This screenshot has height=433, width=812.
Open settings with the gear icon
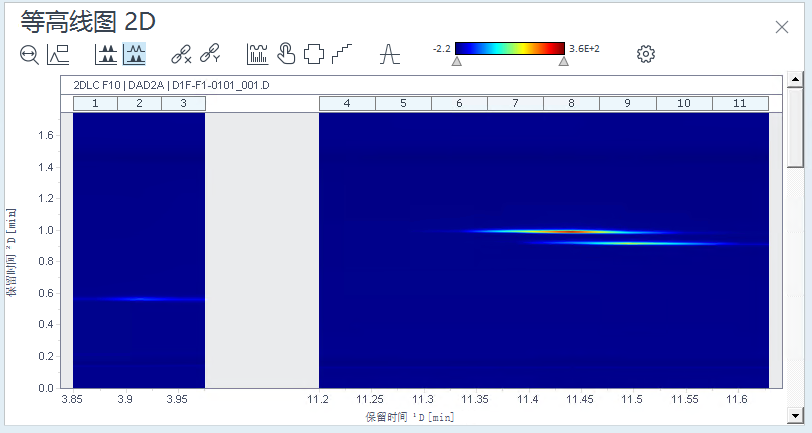coord(646,54)
